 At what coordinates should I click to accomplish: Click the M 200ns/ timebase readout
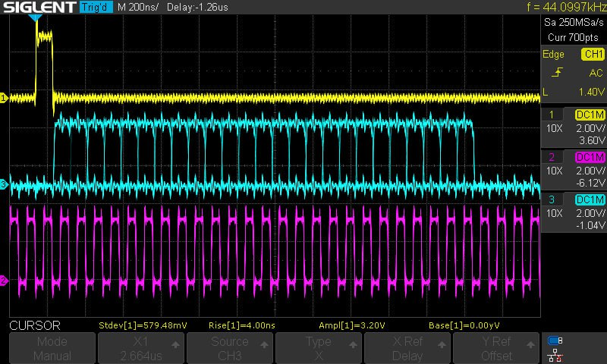pos(138,7)
